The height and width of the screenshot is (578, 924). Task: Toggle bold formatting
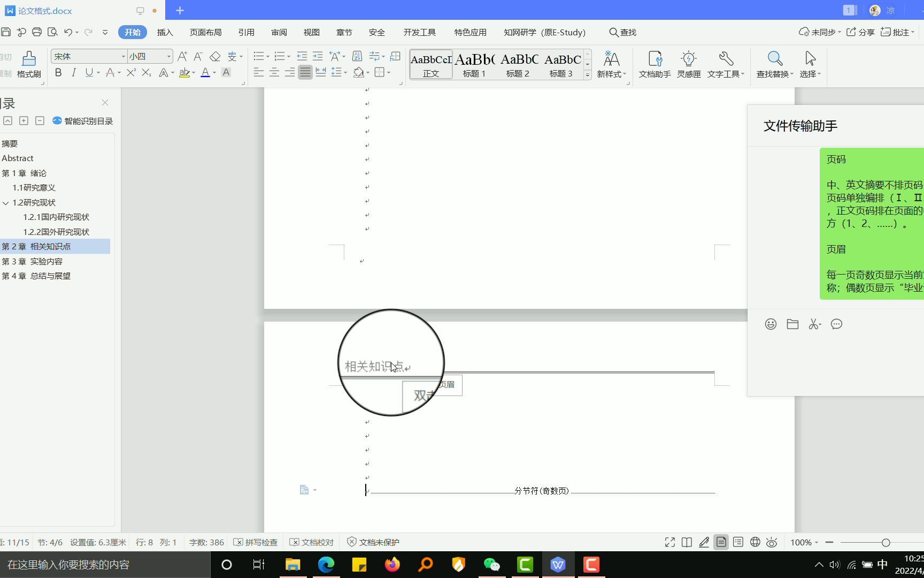point(58,72)
